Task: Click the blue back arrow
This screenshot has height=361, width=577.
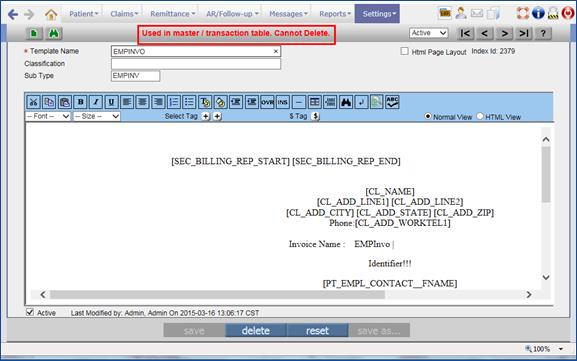Action: [13, 14]
